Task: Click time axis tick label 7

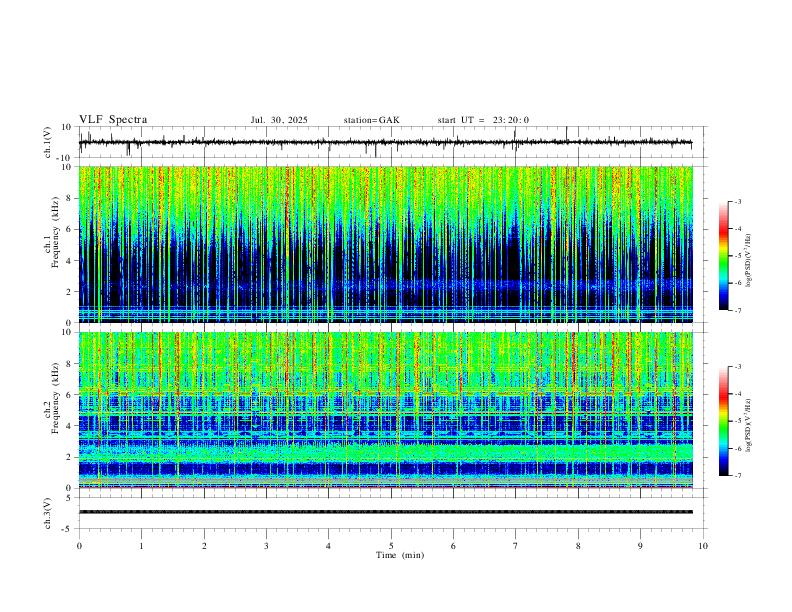Action: (x=515, y=546)
